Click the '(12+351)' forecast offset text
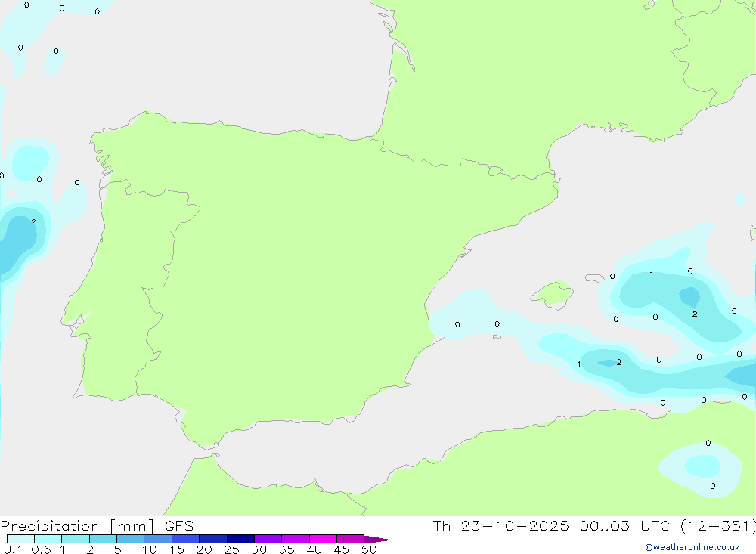 click(x=718, y=526)
